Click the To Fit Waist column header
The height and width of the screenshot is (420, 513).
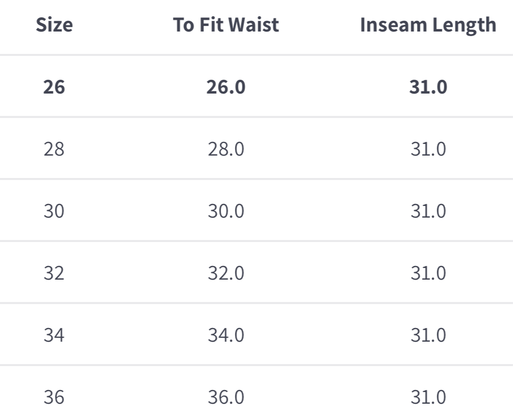point(226,25)
